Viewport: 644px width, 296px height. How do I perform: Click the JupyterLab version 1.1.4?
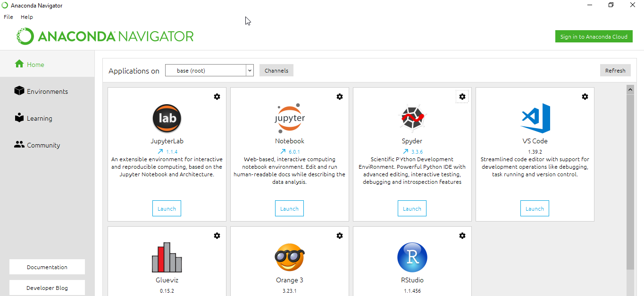(x=172, y=152)
